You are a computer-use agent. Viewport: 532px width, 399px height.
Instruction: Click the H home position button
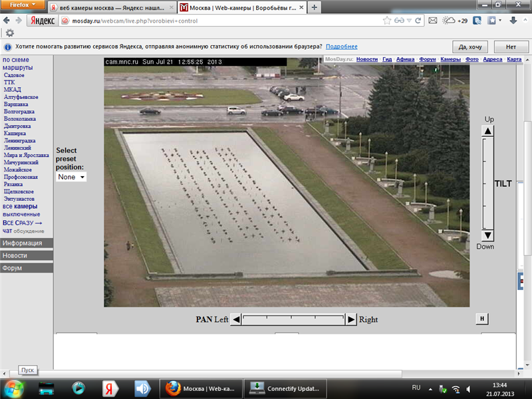tap(482, 319)
